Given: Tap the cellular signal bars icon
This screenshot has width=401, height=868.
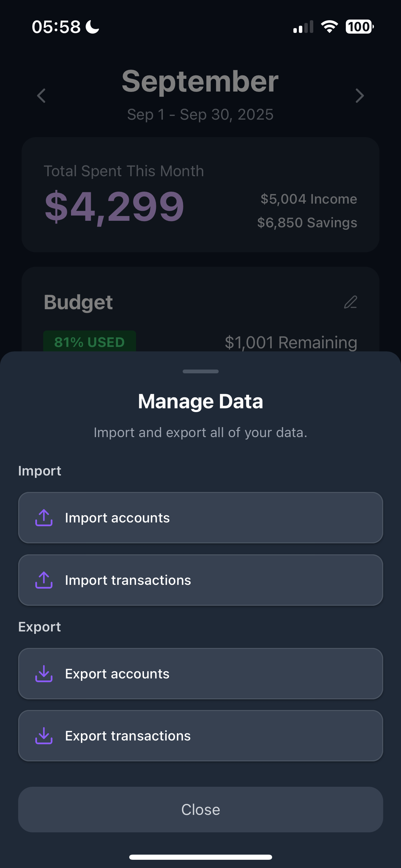Looking at the screenshot, I should pos(303,27).
